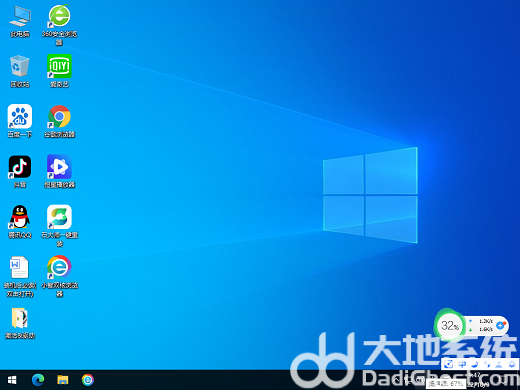The width and height of the screenshot is (520, 390).
Task: Switch the IME Chinese language indicator
Action: pos(463,364)
